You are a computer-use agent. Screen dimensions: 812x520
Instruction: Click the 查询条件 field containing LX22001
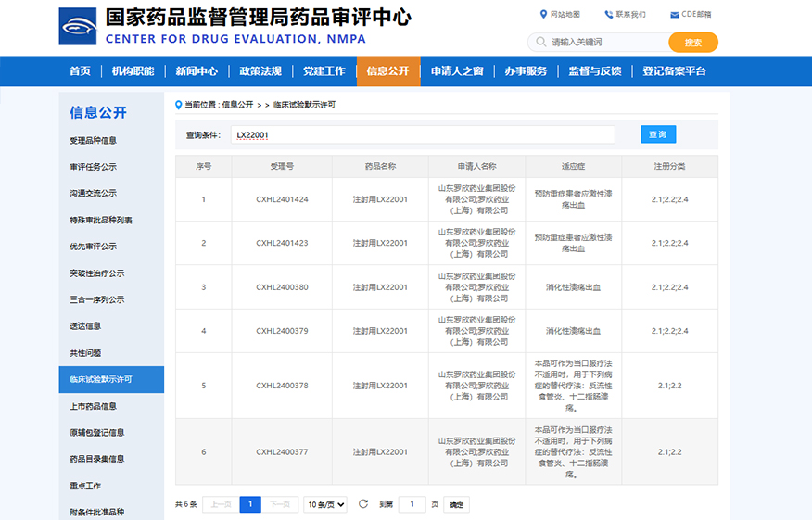[422, 134]
